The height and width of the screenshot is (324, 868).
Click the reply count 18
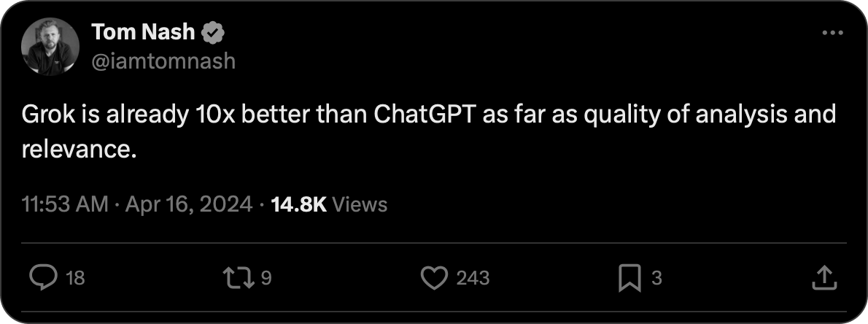click(75, 278)
